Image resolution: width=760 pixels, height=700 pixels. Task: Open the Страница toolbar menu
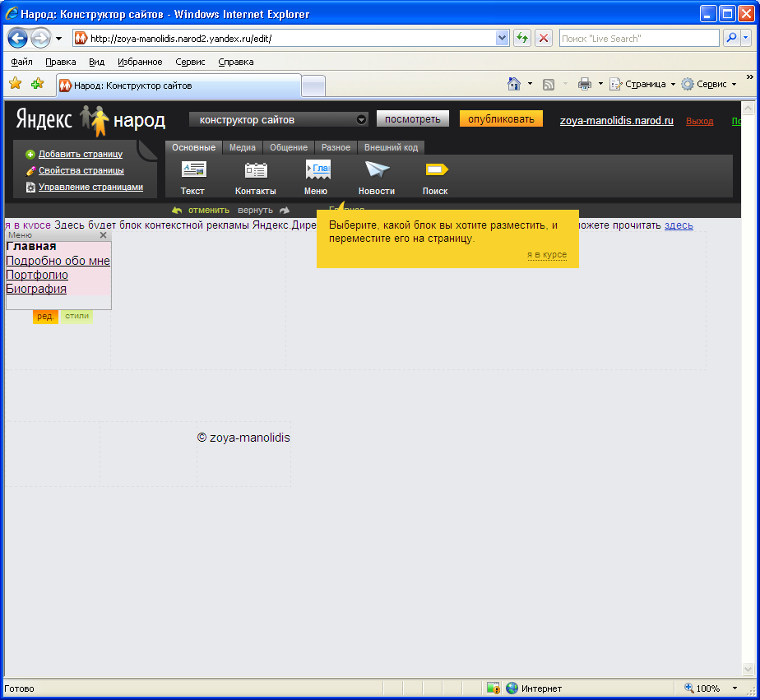642,84
